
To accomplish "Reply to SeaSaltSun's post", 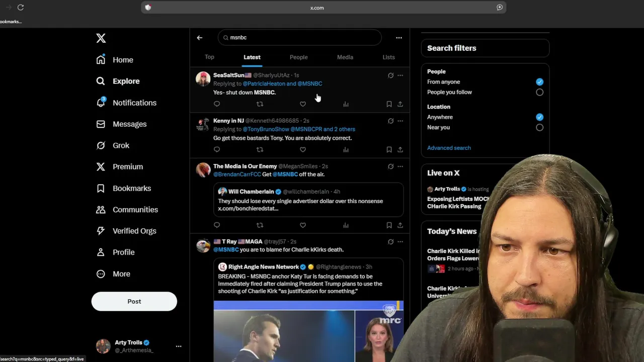I will tap(217, 104).
